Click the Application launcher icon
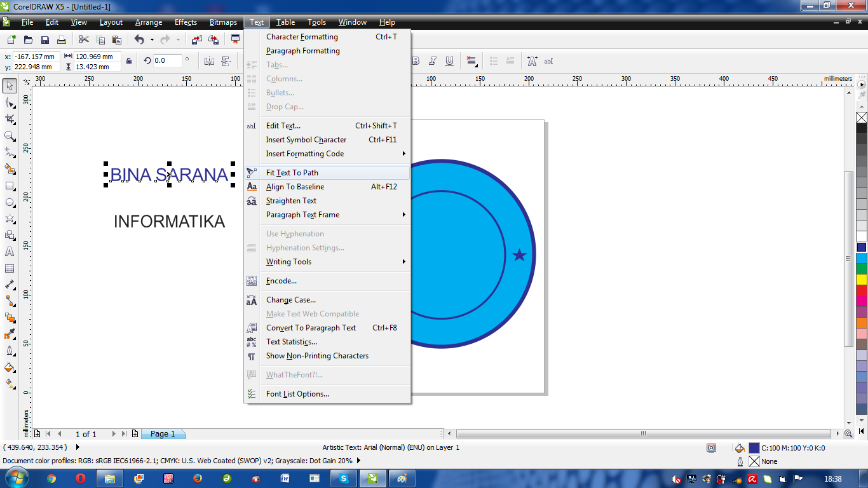868x488 pixels. pyautogui.click(x=235, y=39)
